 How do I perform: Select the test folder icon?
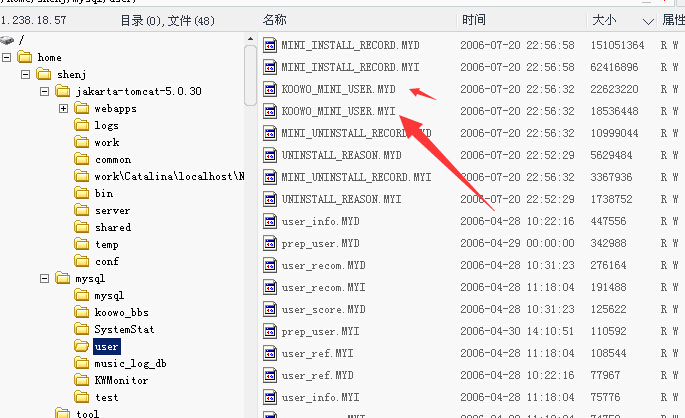tap(82, 397)
